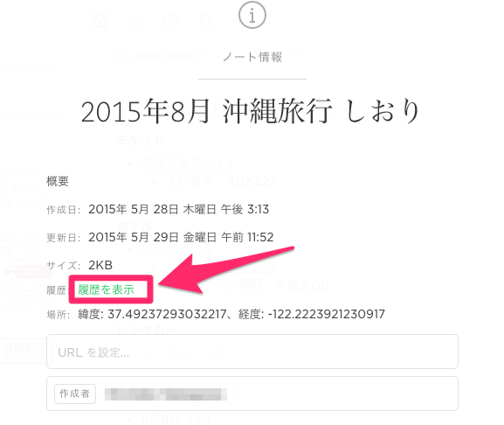Open the faded 沖縄観光 thumbnail at left
Screen dimensions: 504x425
coord(23,351)
